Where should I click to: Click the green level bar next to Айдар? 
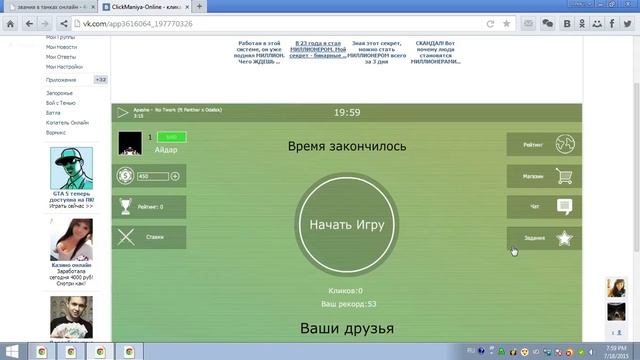171,137
